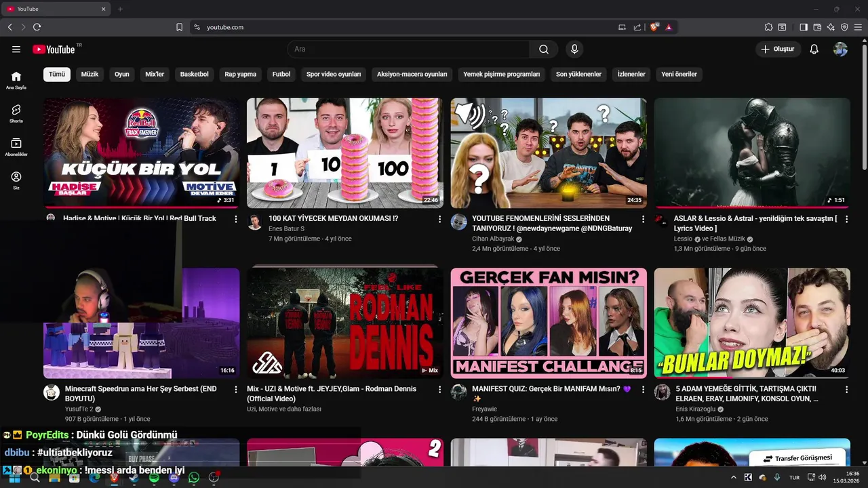Image resolution: width=868 pixels, height=488 pixels.
Task: Toggle the browser sidebar panel icon
Action: coord(804,27)
